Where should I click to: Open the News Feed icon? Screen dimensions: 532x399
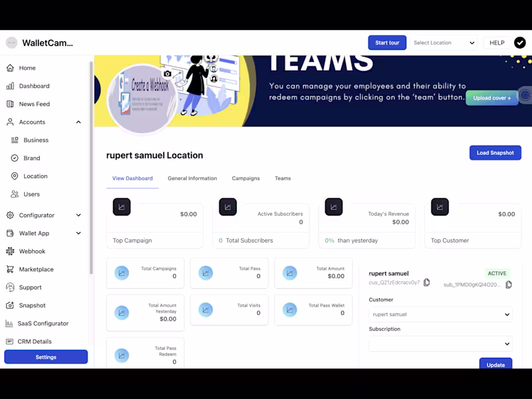tap(10, 104)
